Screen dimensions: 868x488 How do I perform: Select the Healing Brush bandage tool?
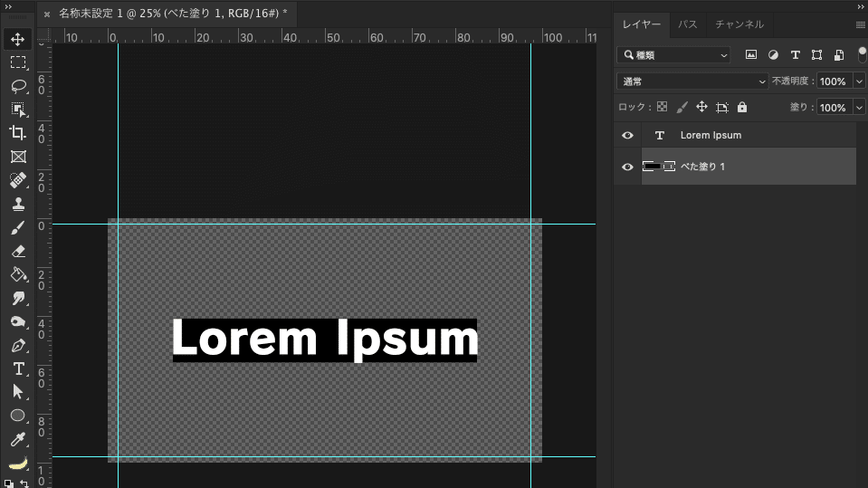pyautogui.click(x=18, y=180)
